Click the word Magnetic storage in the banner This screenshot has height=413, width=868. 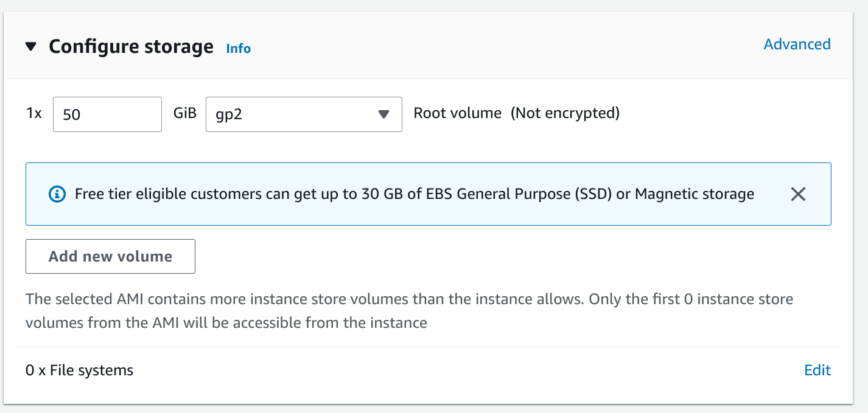point(695,195)
